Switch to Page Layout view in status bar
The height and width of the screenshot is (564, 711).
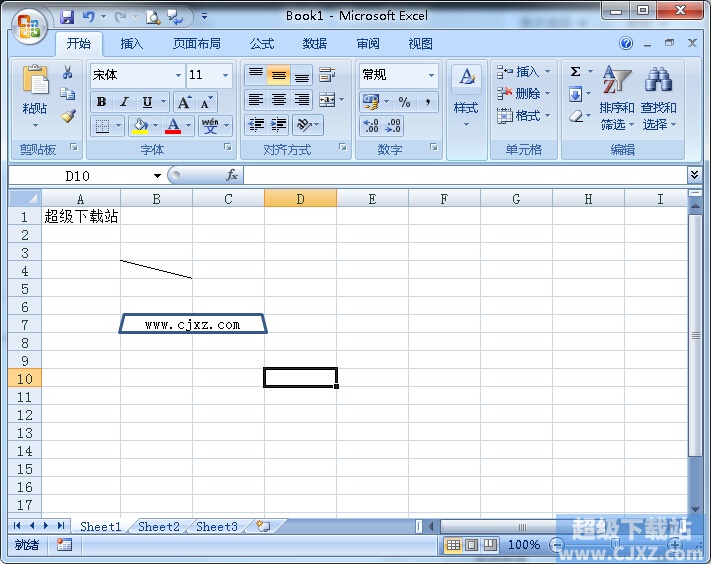pyautogui.click(x=471, y=545)
